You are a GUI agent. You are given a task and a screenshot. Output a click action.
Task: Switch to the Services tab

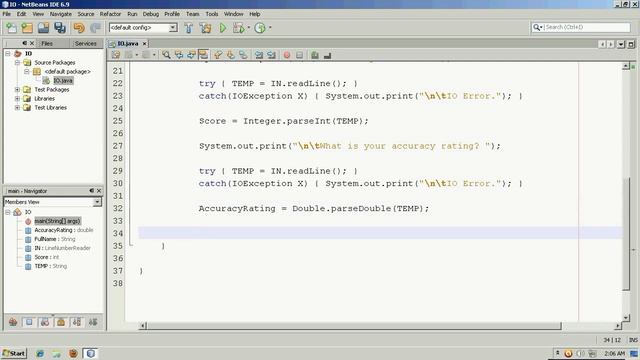pos(85,43)
